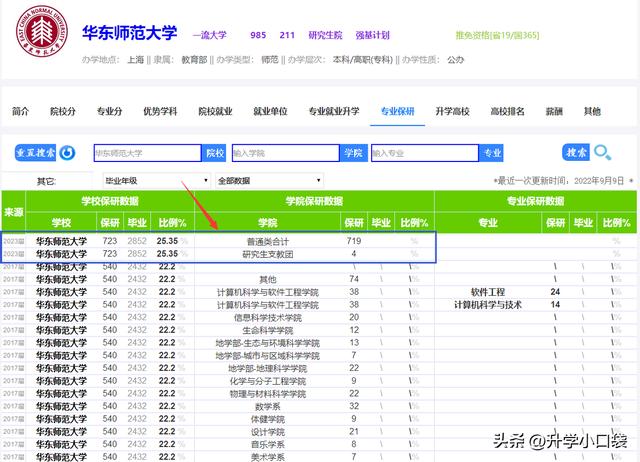Image resolution: width=640 pixels, height=462 pixels.
Task: Click the 物理与材料科学学院 cell
Action: click(267, 393)
